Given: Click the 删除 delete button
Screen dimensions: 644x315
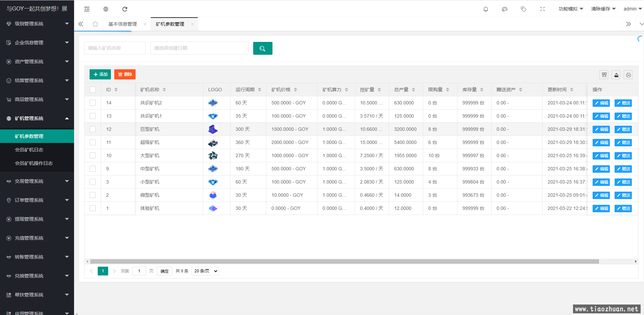Looking at the screenshot, I should pyautogui.click(x=125, y=74).
